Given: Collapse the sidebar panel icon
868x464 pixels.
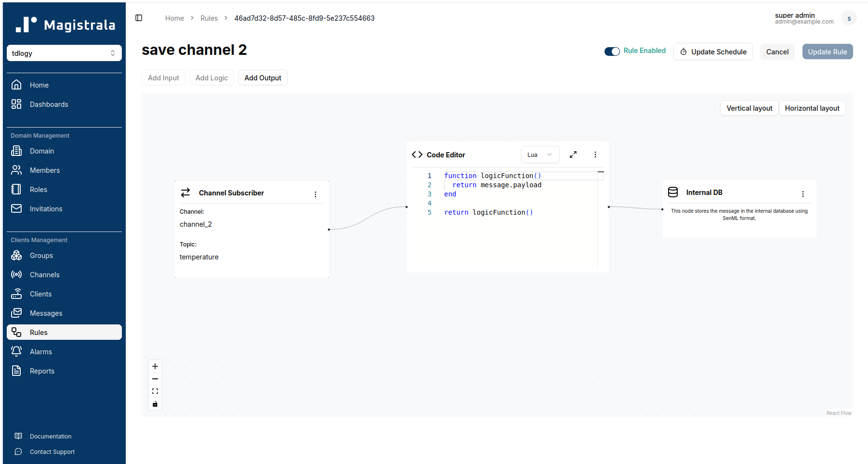Looking at the screenshot, I should point(139,18).
